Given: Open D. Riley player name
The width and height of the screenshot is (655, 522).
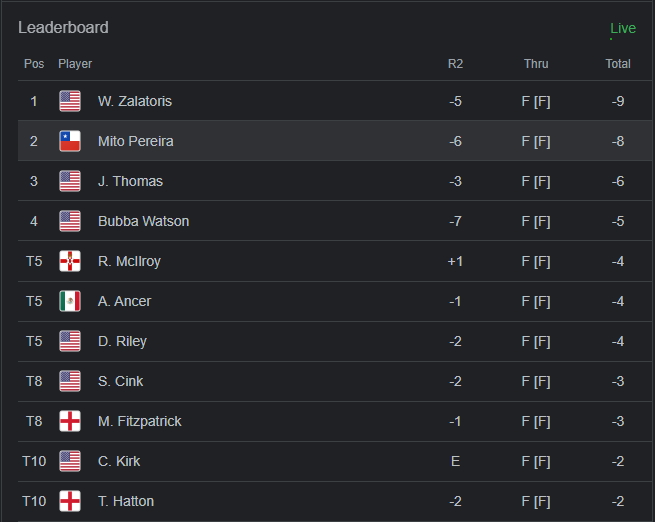Looking at the screenshot, I should pos(122,341).
